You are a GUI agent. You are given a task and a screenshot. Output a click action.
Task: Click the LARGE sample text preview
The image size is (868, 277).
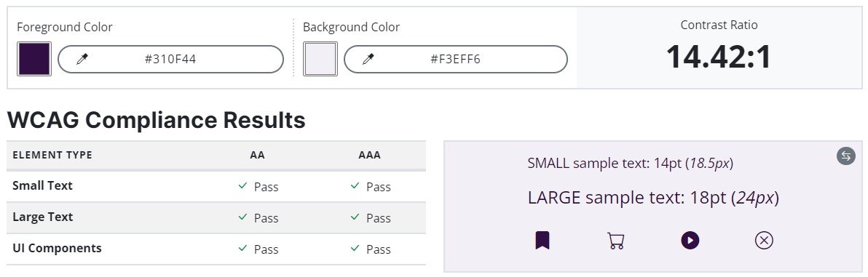pyautogui.click(x=653, y=198)
